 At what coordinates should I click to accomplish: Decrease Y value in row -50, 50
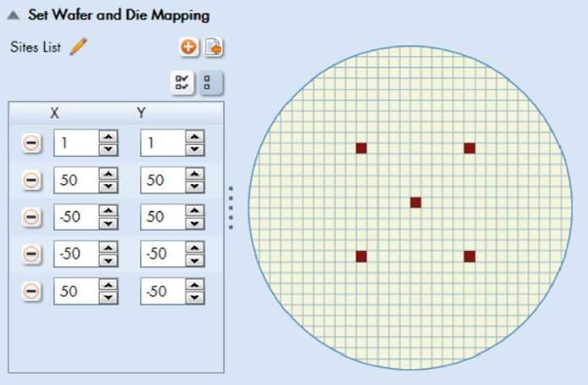pos(195,224)
